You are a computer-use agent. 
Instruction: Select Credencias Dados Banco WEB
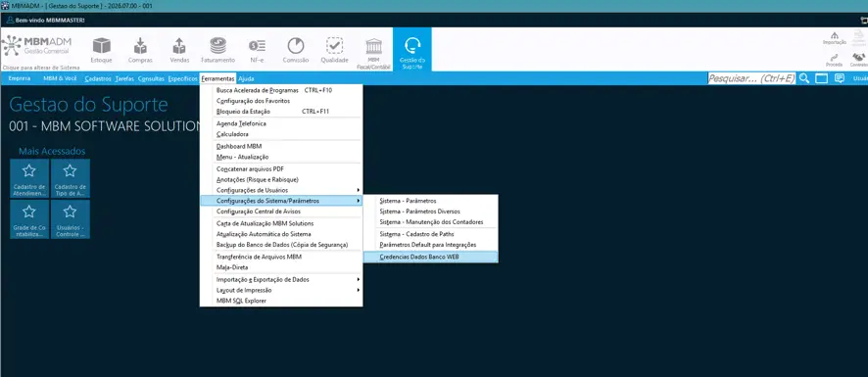click(431, 257)
